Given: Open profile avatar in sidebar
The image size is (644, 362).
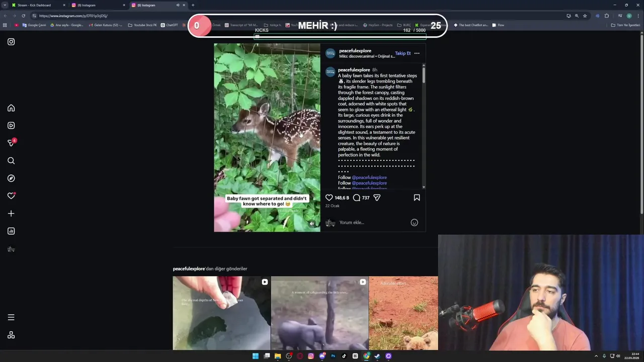Looking at the screenshot, I should pos(11,249).
